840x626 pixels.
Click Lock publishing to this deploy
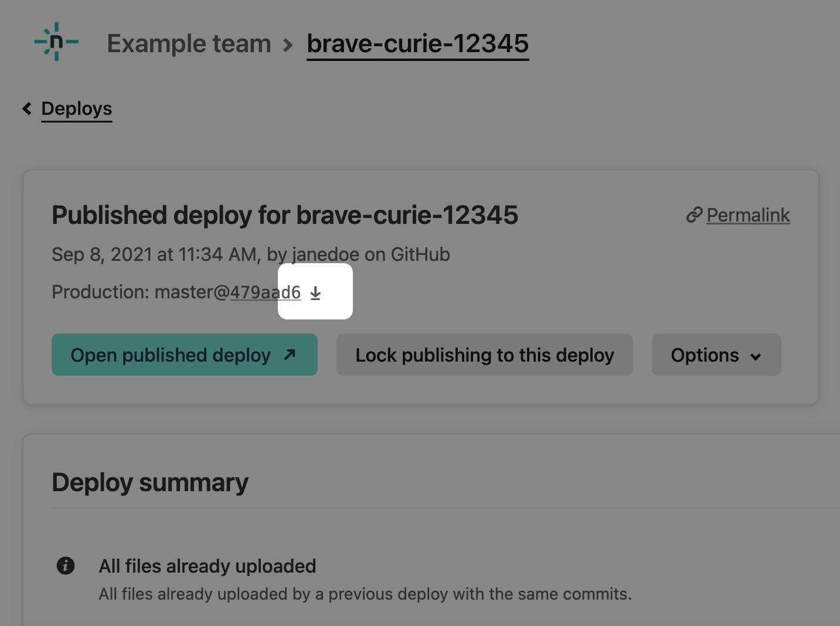(484, 355)
